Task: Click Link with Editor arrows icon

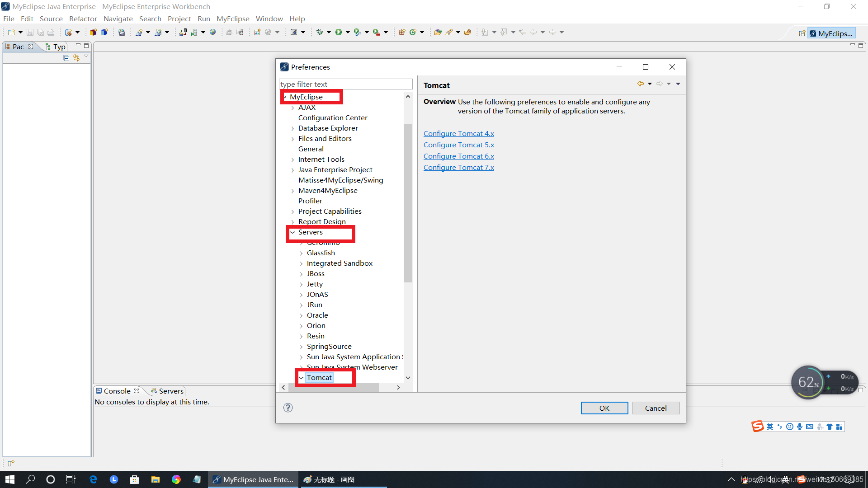Action: pyautogui.click(x=76, y=58)
